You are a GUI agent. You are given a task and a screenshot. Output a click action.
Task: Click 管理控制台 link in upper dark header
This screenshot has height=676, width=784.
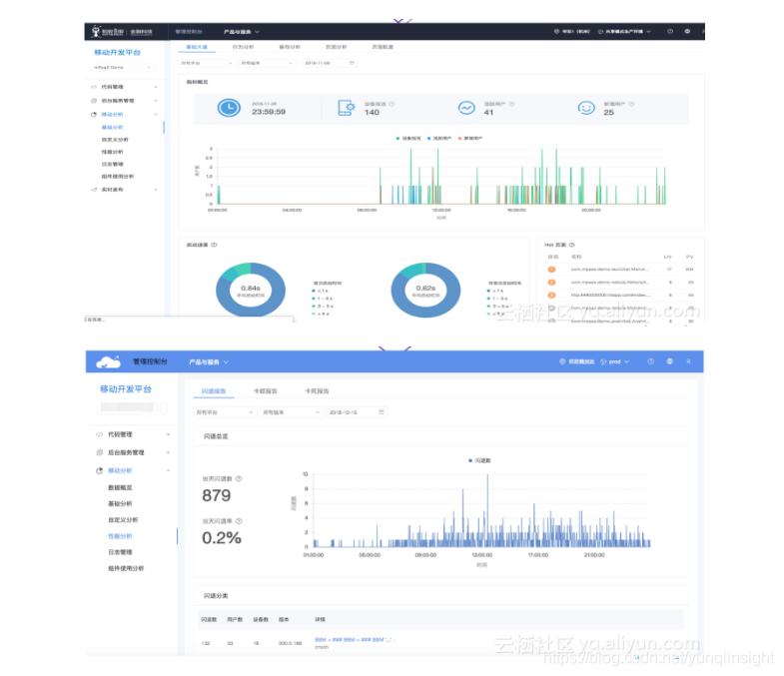coord(189,32)
